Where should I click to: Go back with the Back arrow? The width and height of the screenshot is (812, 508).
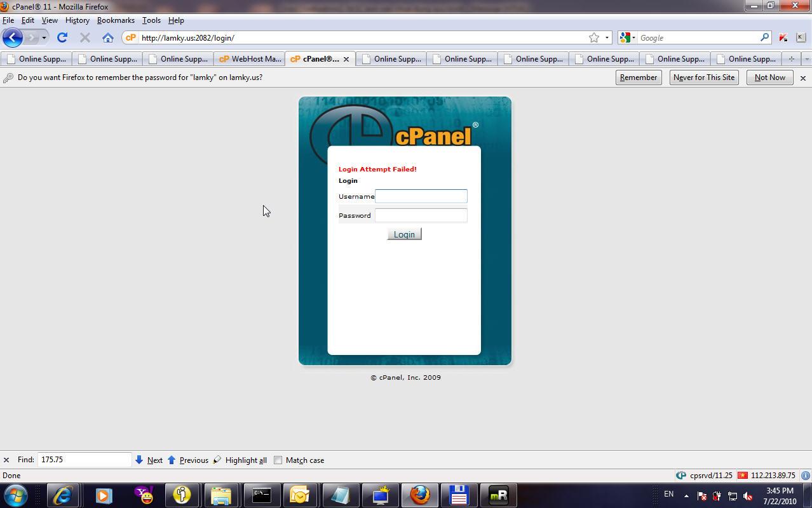13,37
